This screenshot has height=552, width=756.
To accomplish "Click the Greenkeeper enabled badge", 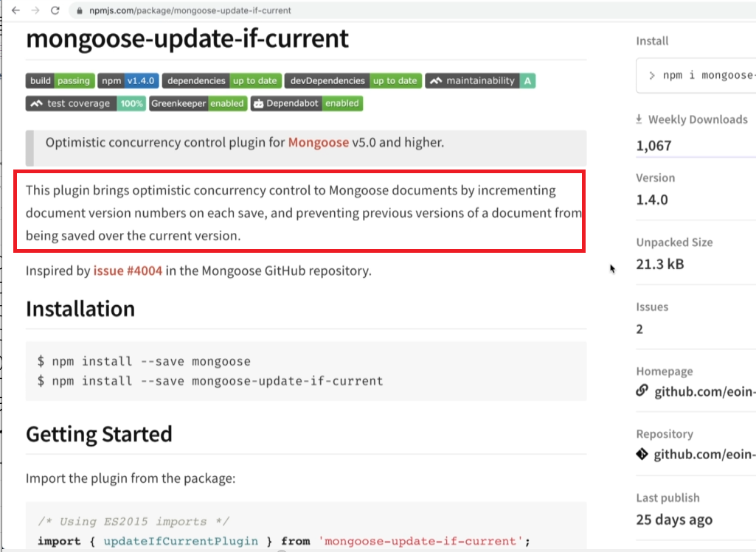I will 198,103.
